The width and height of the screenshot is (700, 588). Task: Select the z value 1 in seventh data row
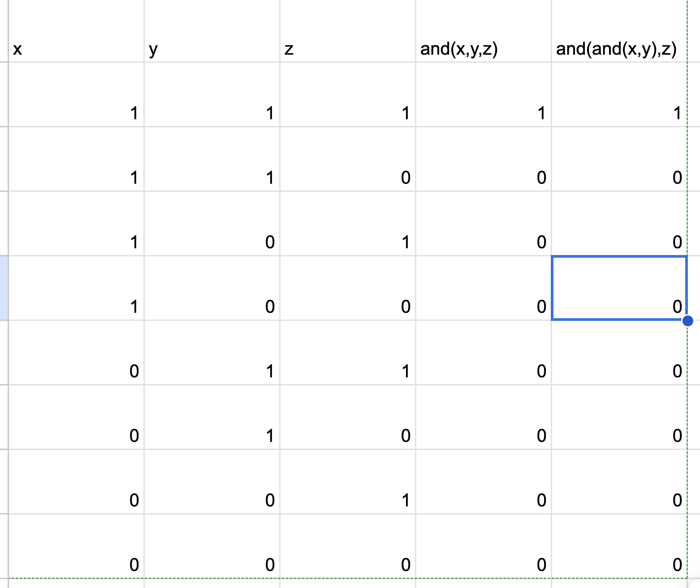tap(348, 482)
